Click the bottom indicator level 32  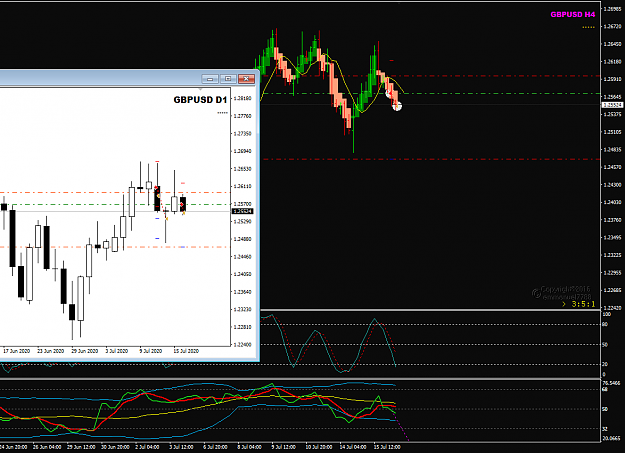[605, 429]
